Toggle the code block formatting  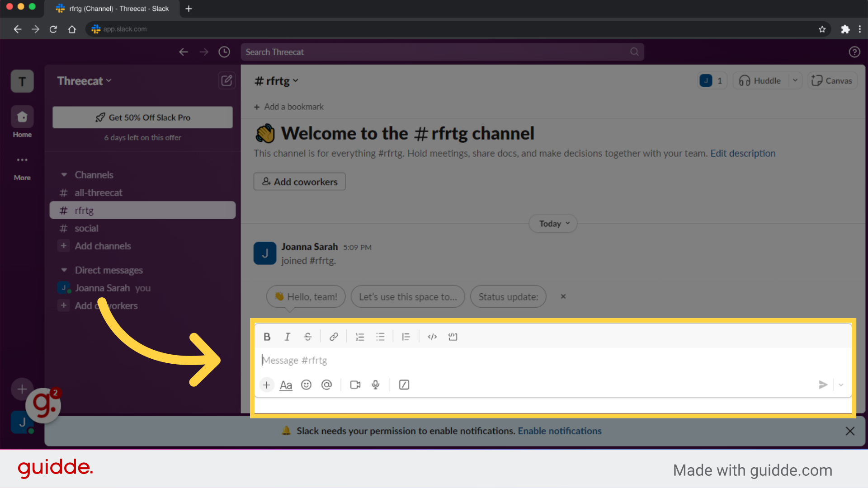[x=453, y=336]
